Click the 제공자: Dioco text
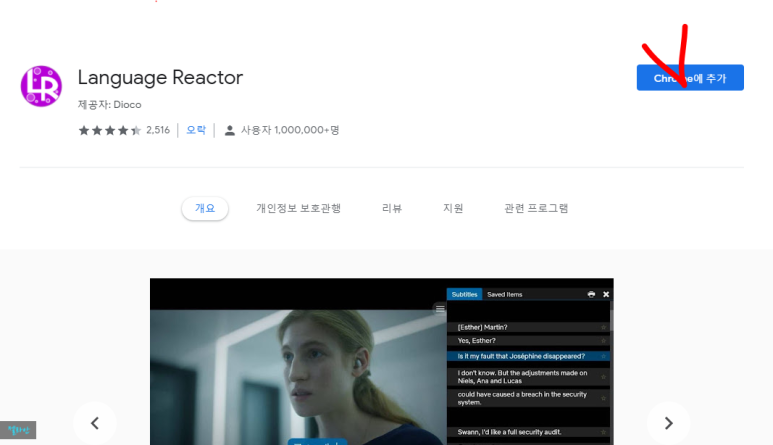The width and height of the screenshot is (773, 445). click(109, 104)
